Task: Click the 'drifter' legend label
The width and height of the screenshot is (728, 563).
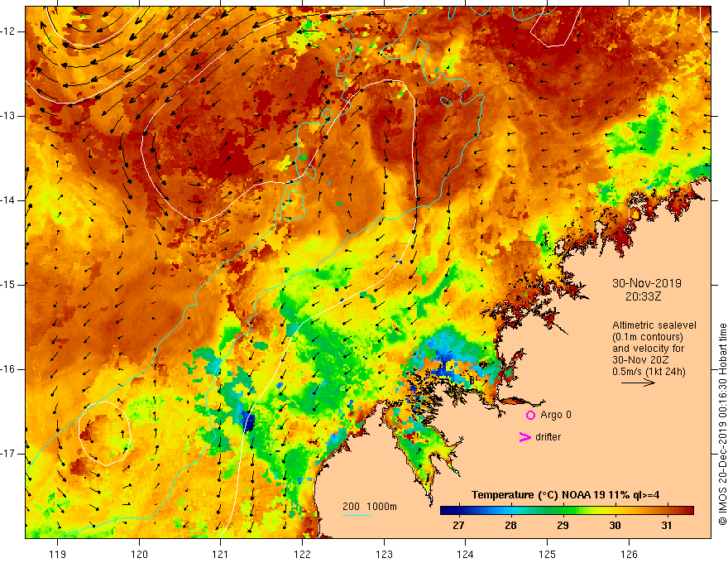Action: [548, 437]
